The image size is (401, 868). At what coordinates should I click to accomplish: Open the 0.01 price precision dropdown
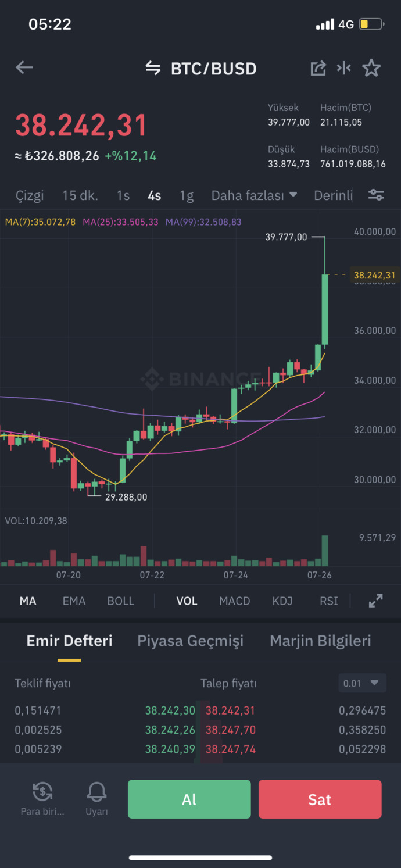(362, 683)
